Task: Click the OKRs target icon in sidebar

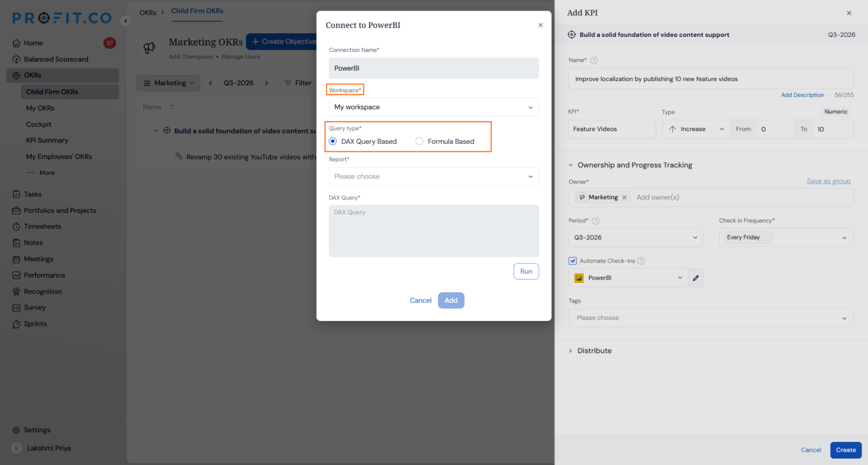Action: click(x=17, y=75)
